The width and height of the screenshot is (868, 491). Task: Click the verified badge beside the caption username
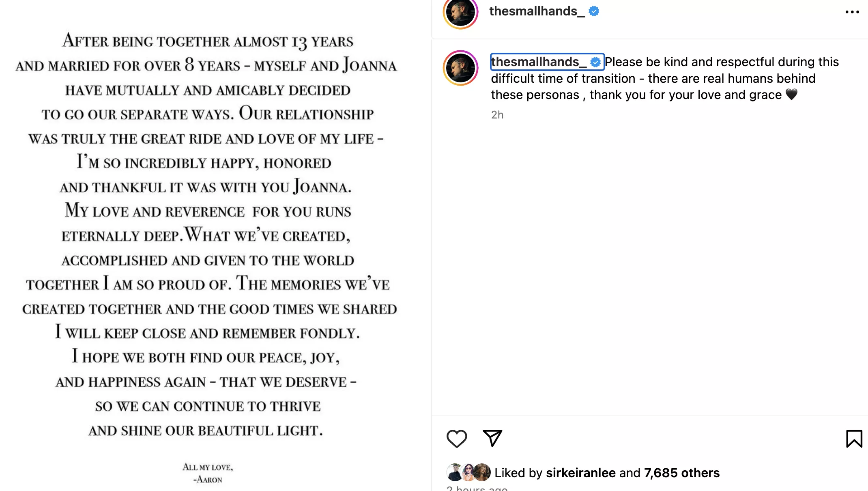coord(595,62)
